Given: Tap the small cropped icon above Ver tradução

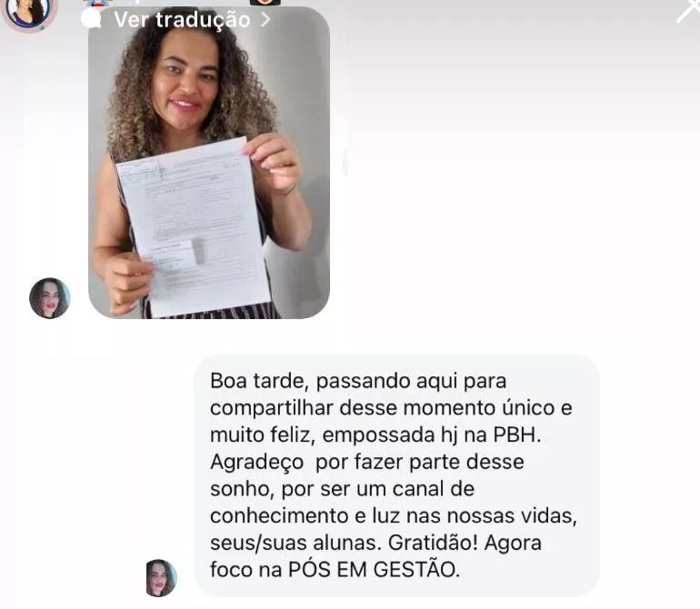Looking at the screenshot, I should tap(97, 3).
